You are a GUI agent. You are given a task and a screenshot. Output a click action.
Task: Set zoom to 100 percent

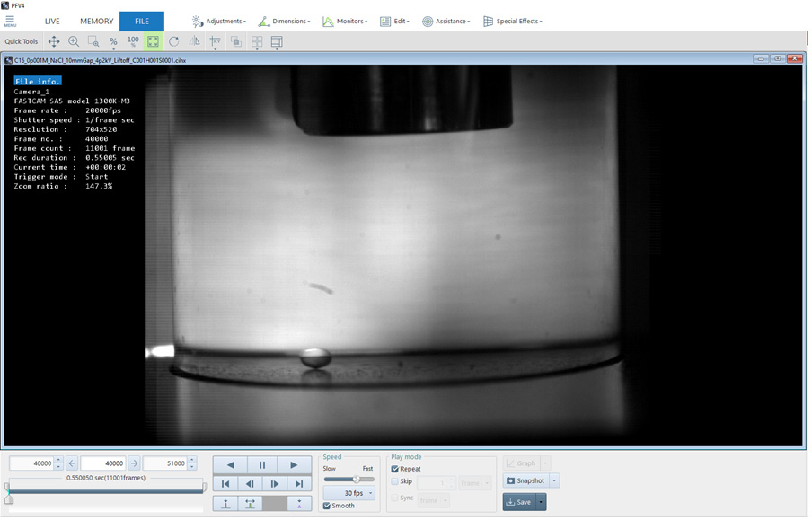pos(133,41)
